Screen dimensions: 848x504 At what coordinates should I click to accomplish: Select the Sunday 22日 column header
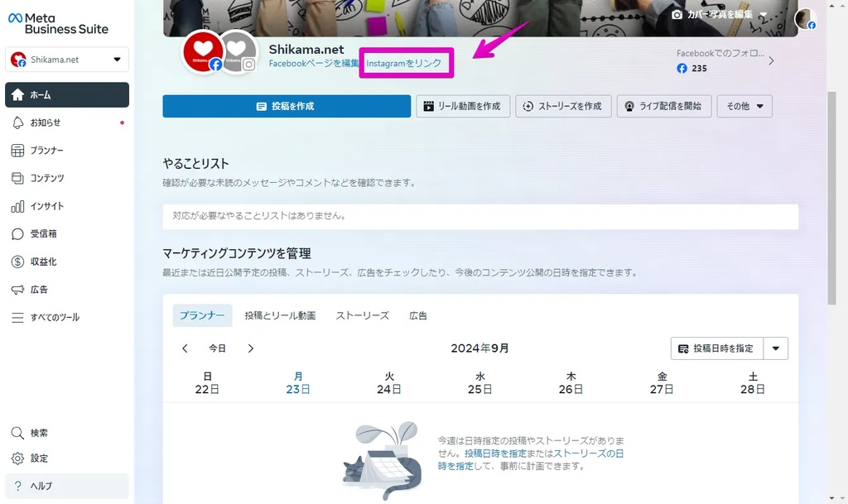tap(207, 383)
